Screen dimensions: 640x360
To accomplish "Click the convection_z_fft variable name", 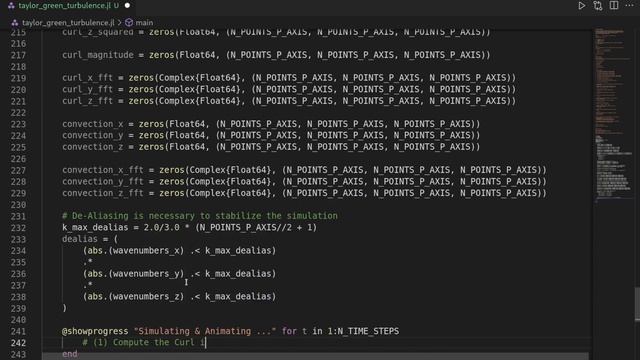I will coord(103,193).
